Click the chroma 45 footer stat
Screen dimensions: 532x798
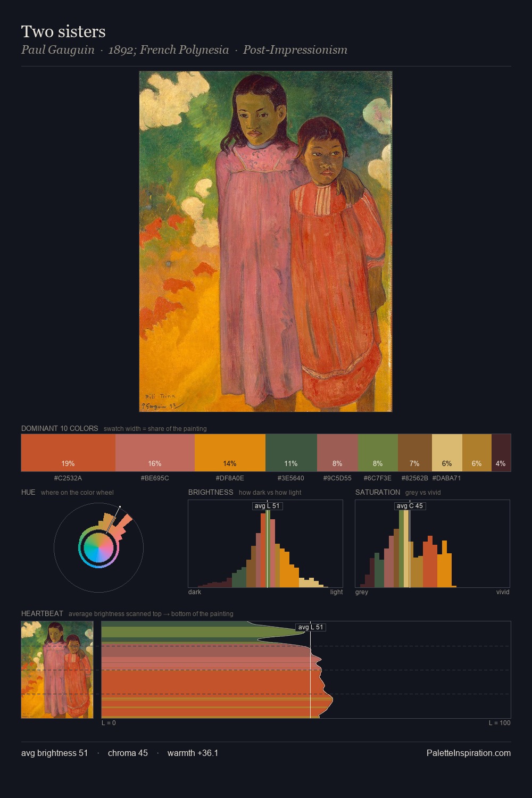128,753
